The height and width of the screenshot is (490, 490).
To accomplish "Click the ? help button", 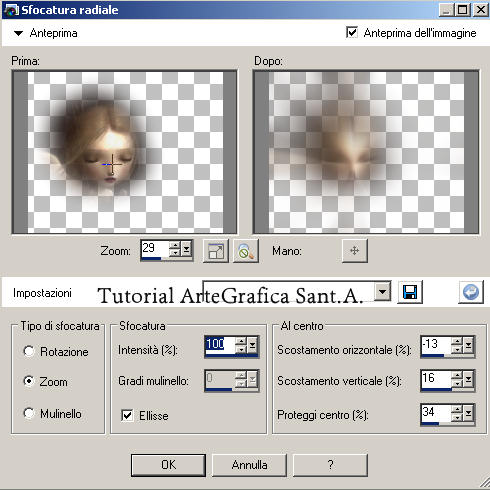I will (x=330, y=465).
